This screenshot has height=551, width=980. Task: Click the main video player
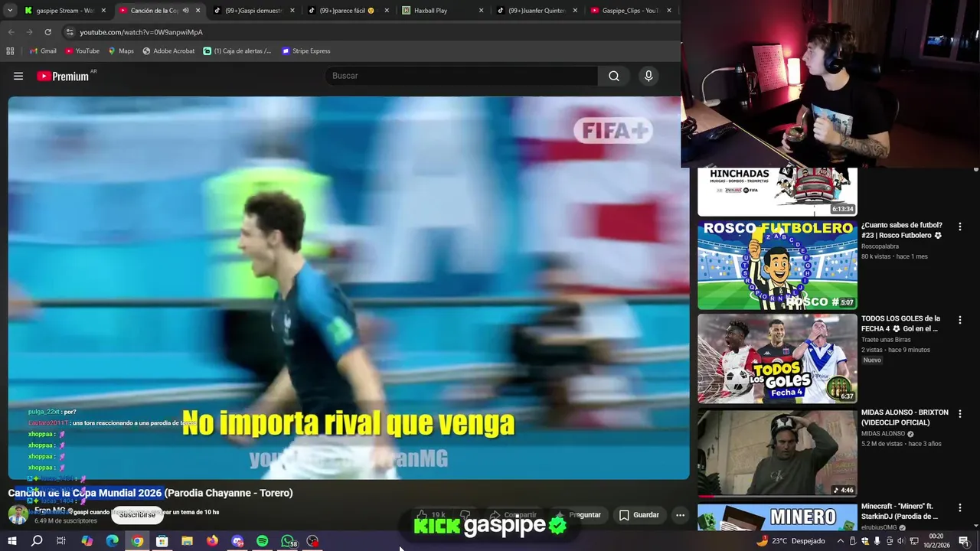click(348, 288)
